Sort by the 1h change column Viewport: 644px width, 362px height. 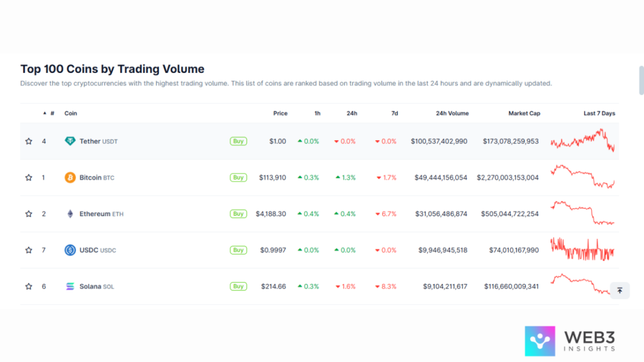318,113
